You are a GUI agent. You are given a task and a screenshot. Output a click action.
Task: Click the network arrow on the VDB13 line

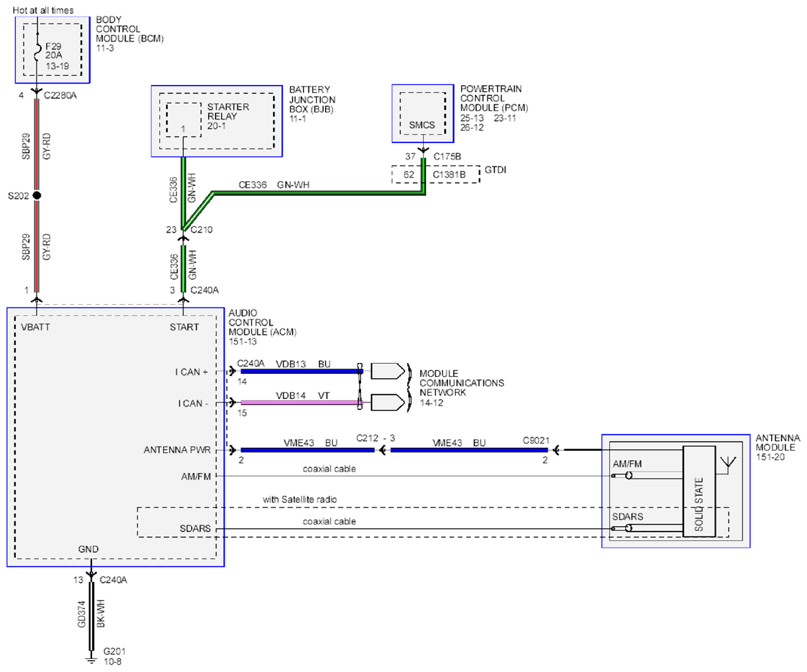(387, 371)
